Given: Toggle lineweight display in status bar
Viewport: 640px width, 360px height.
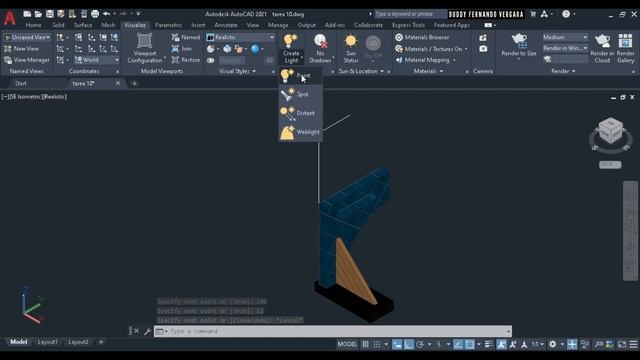Looking at the screenshot, I should 489,344.
